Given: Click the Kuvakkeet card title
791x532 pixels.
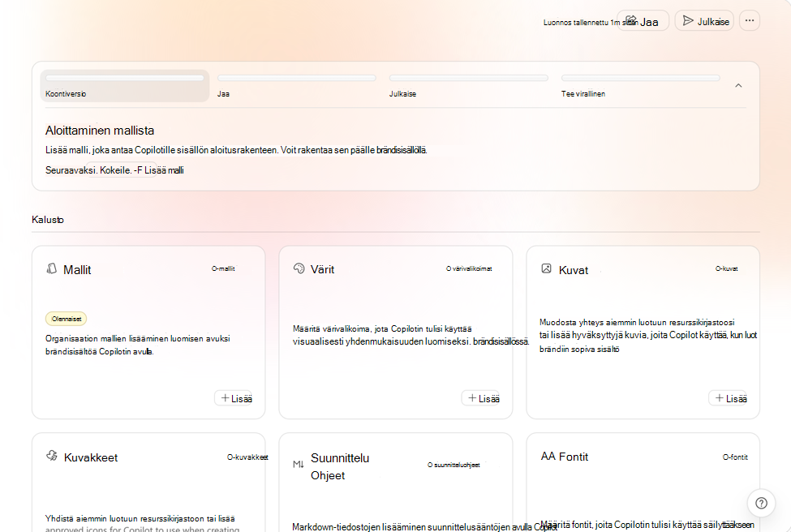Looking at the screenshot, I should [x=91, y=457].
